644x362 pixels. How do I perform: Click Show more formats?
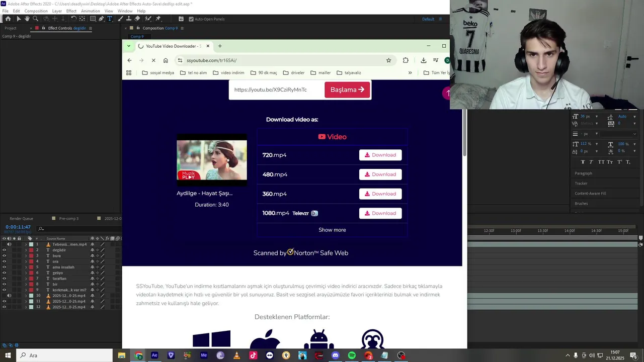pyautogui.click(x=332, y=230)
